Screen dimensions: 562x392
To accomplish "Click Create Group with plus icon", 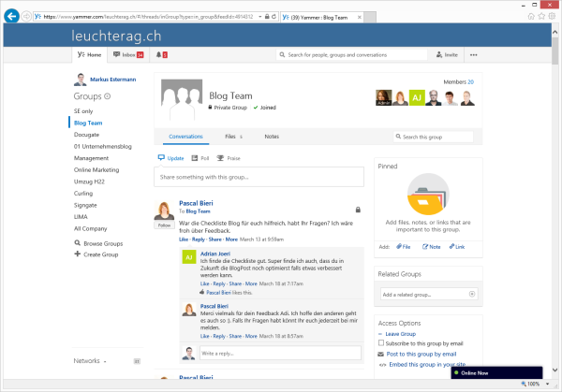I will [x=96, y=254].
